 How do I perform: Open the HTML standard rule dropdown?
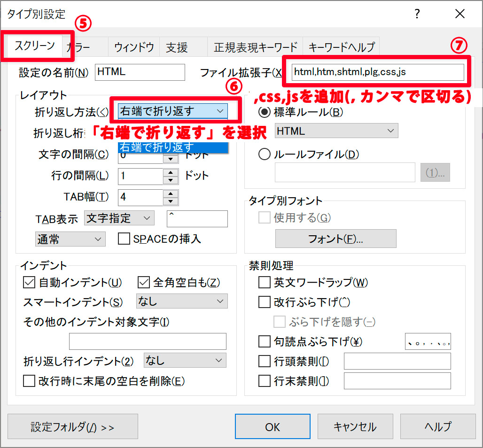pyautogui.click(x=336, y=131)
